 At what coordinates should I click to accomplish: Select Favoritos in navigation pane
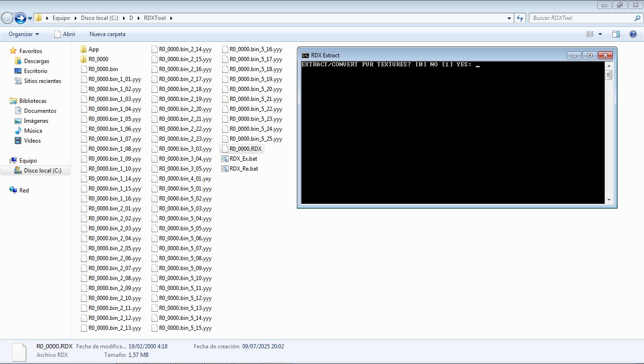pyautogui.click(x=31, y=51)
